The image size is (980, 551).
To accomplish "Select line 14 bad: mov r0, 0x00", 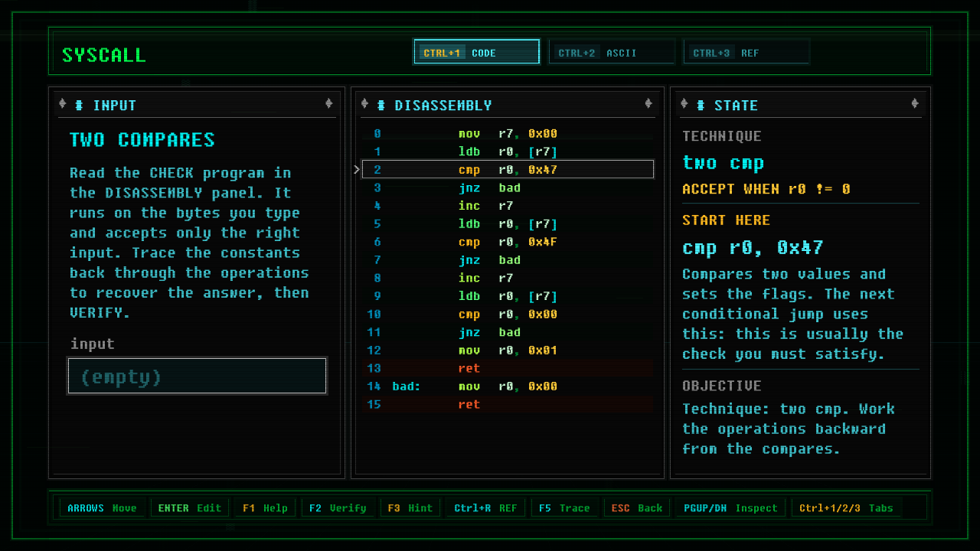I will (508, 386).
